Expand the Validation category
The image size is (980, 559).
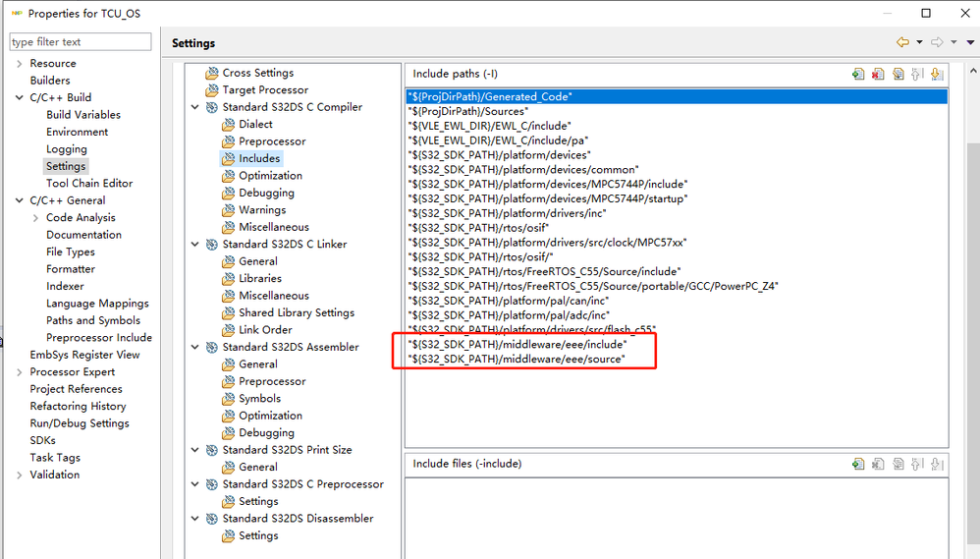point(19,475)
